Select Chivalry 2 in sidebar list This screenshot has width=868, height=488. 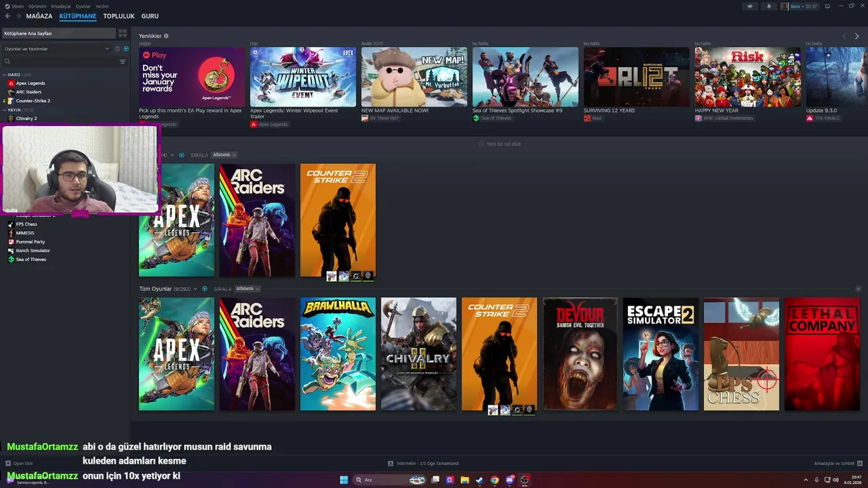[x=26, y=119]
